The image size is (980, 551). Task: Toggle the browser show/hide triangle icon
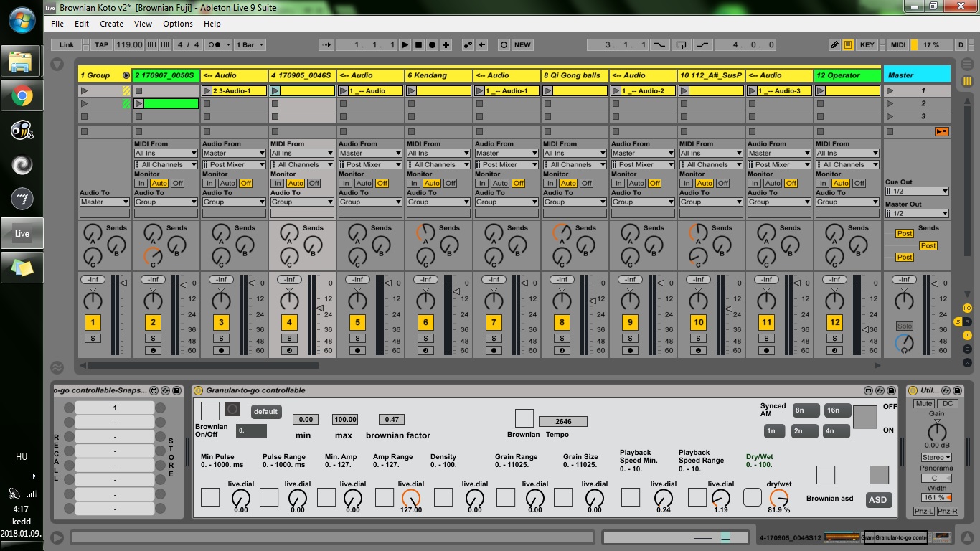click(x=57, y=64)
